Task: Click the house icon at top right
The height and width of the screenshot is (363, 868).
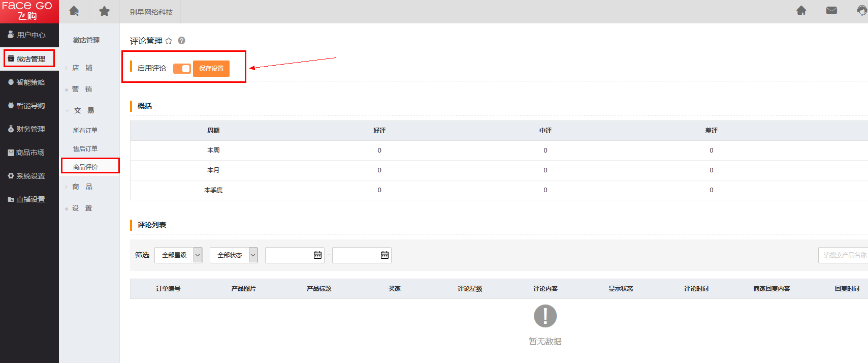Action: click(801, 10)
